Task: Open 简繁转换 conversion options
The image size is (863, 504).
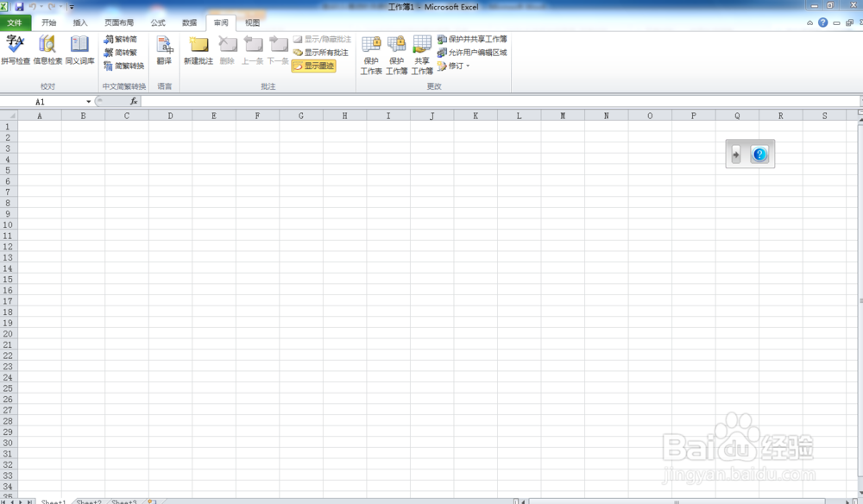Action: (123, 66)
